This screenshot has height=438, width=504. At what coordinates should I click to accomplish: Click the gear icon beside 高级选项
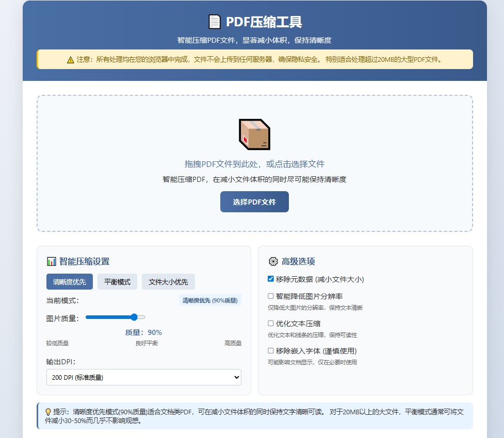pos(273,261)
